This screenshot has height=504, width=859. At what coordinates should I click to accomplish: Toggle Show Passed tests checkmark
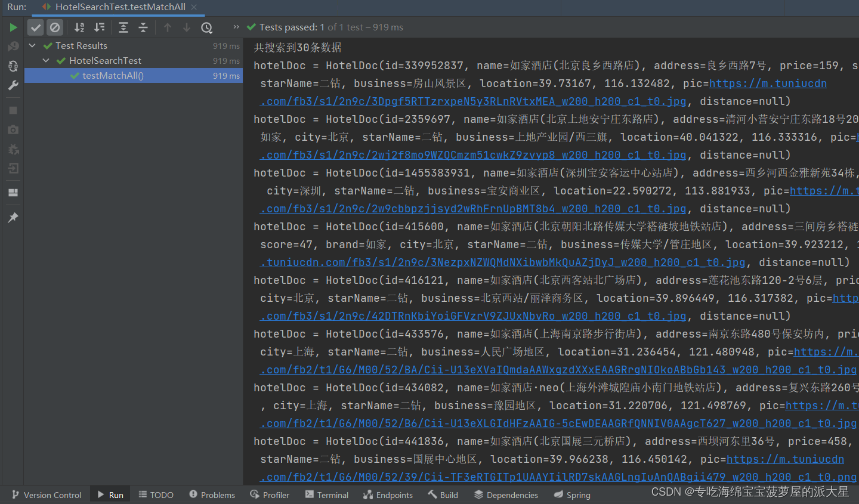pos(36,27)
